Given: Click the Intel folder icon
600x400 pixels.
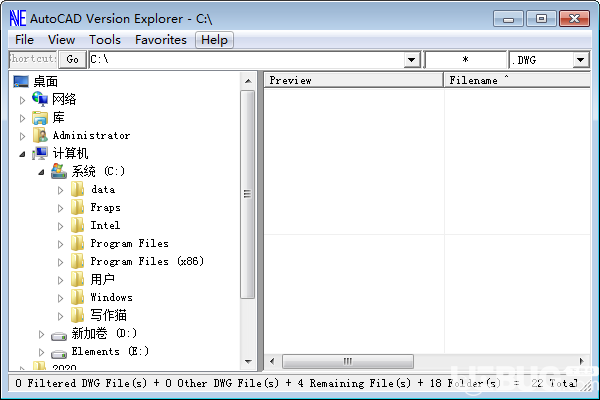Looking at the screenshot, I should [78, 225].
